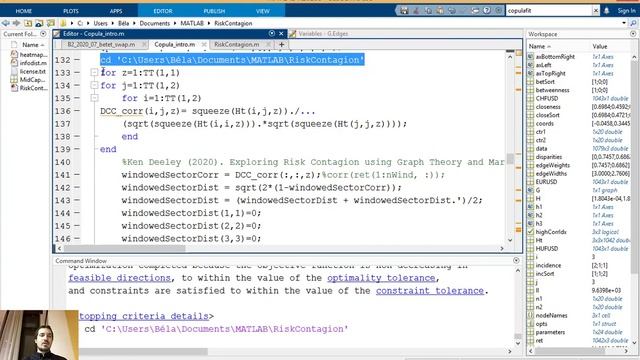Select the EURUSD variable in Workspace
Viewport: 640px width, 360px height.
pyautogui.click(x=547, y=182)
